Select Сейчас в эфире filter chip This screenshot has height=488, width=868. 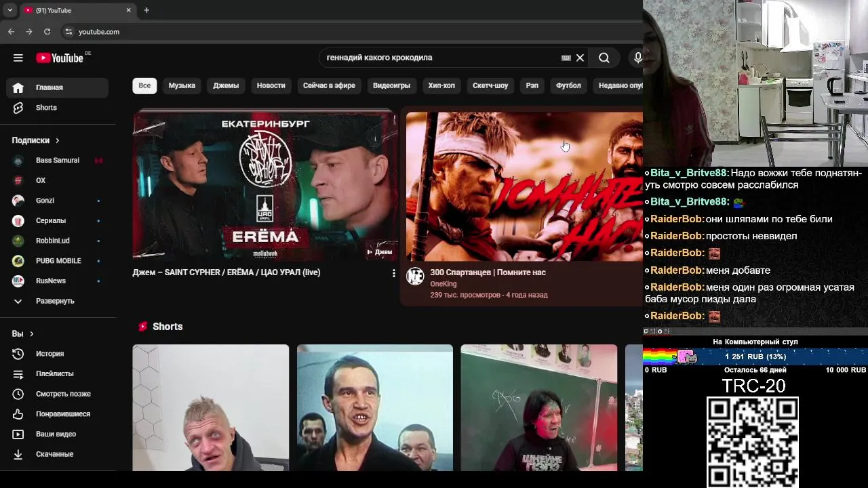pos(329,85)
